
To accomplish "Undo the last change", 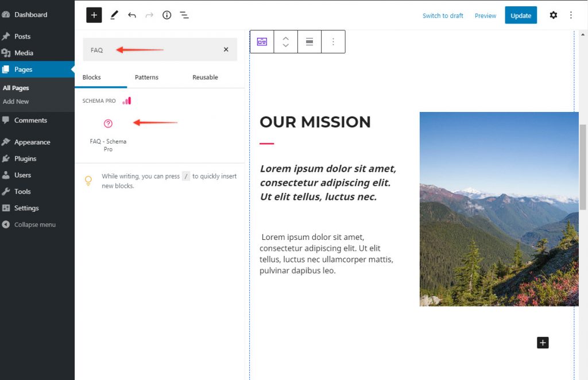I will click(131, 15).
